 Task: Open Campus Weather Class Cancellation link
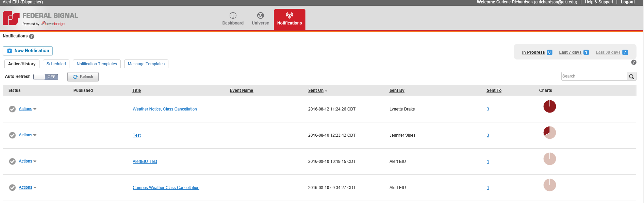166,188
